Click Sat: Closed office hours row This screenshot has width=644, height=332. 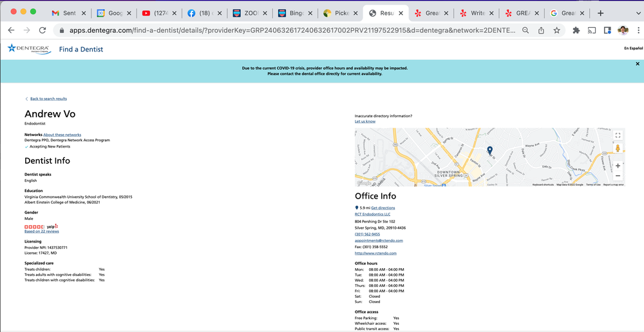coord(368,297)
